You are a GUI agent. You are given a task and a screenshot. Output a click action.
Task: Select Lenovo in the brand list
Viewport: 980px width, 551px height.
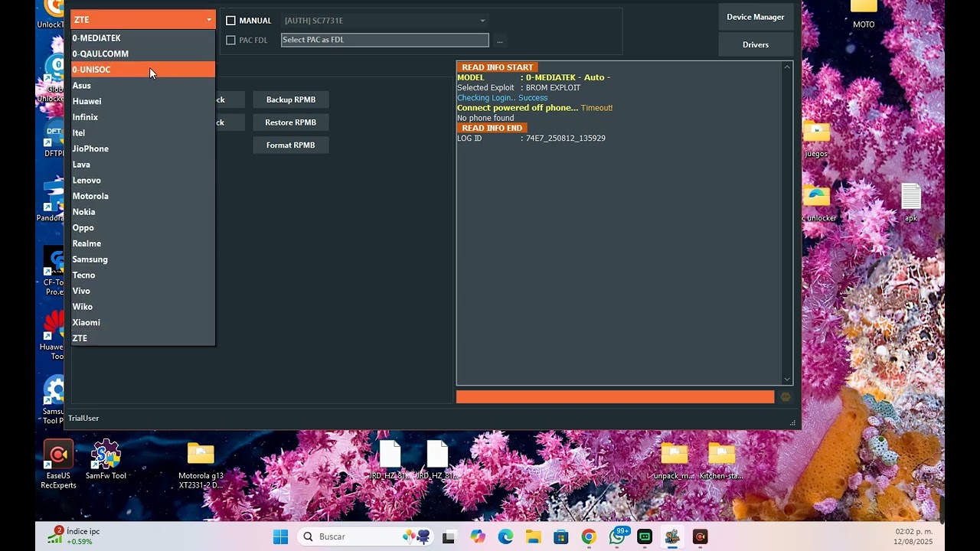click(x=142, y=180)
